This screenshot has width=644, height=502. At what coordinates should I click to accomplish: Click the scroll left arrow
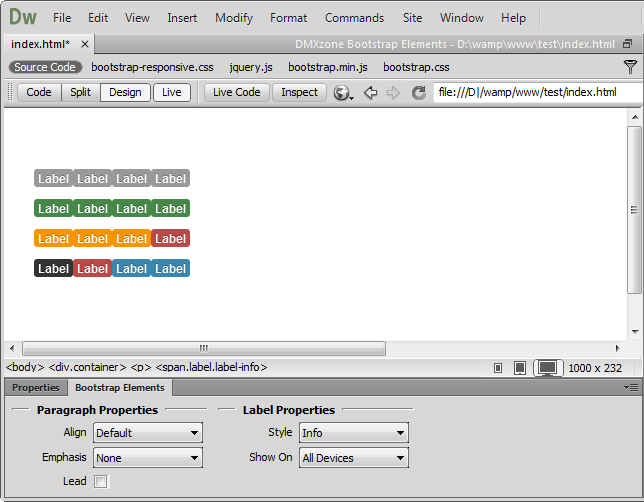[x=12, y=348]
